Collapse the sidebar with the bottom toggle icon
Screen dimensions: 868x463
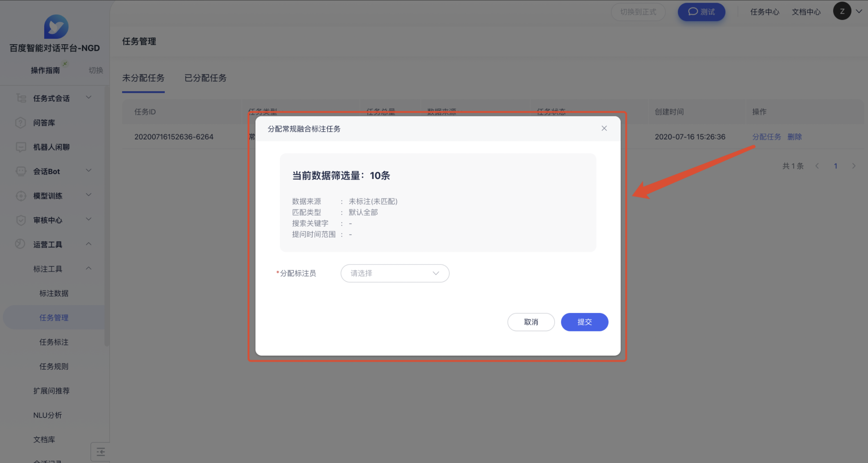point(101,452)
